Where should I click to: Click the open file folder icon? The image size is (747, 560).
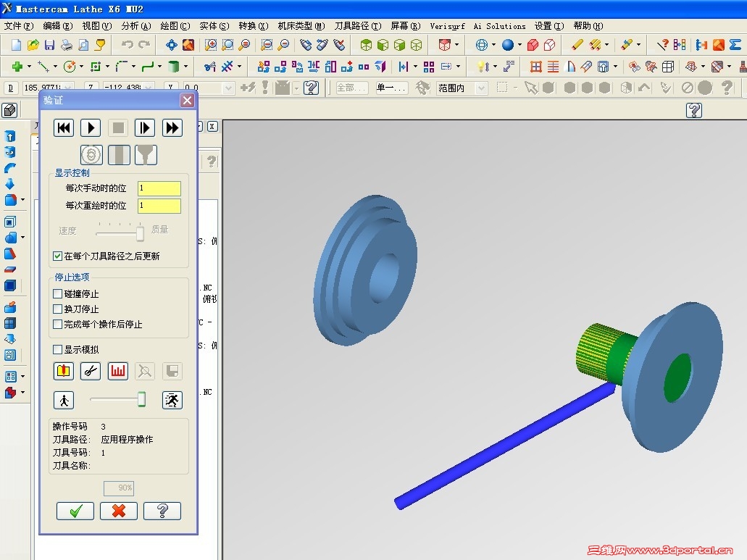tap(33, 45)
